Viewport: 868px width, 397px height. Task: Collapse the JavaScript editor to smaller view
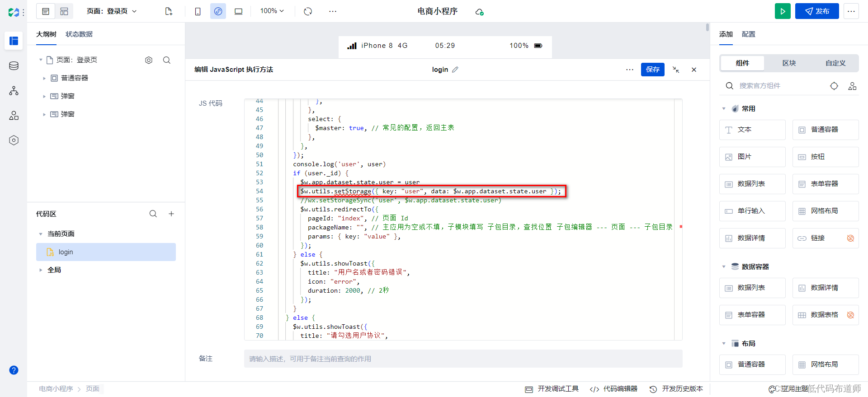tap(676, 70)
